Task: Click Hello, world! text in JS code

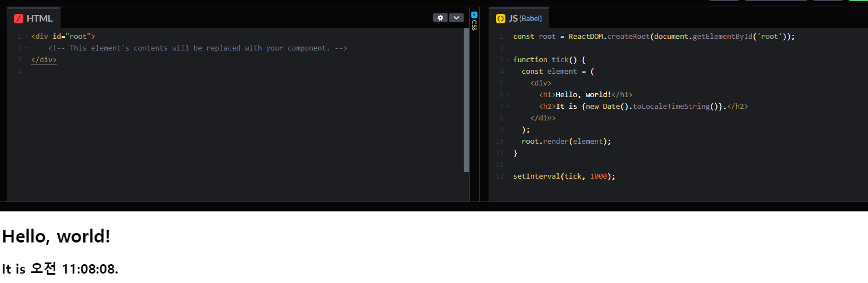Action: [583, 95]
